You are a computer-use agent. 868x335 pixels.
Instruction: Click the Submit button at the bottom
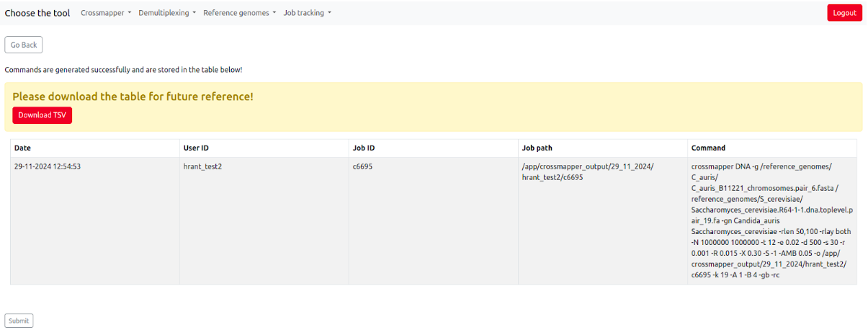[19, 321]
